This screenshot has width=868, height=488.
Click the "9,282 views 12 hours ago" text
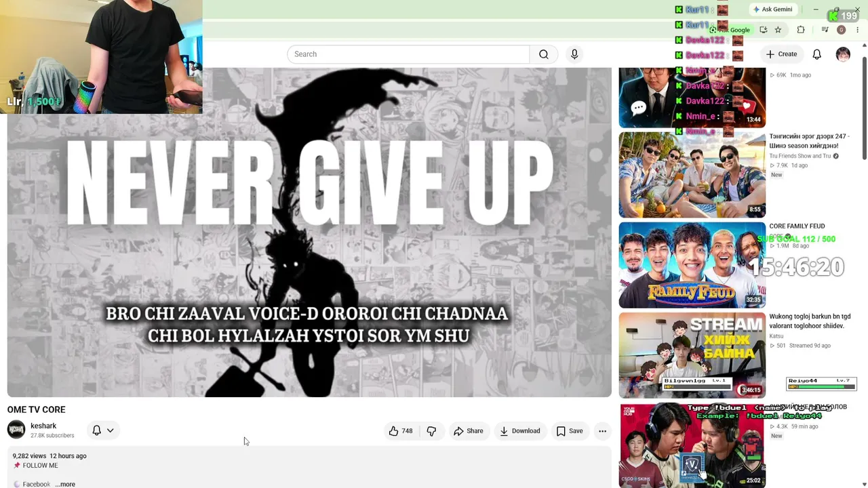(x=50, y=456)
